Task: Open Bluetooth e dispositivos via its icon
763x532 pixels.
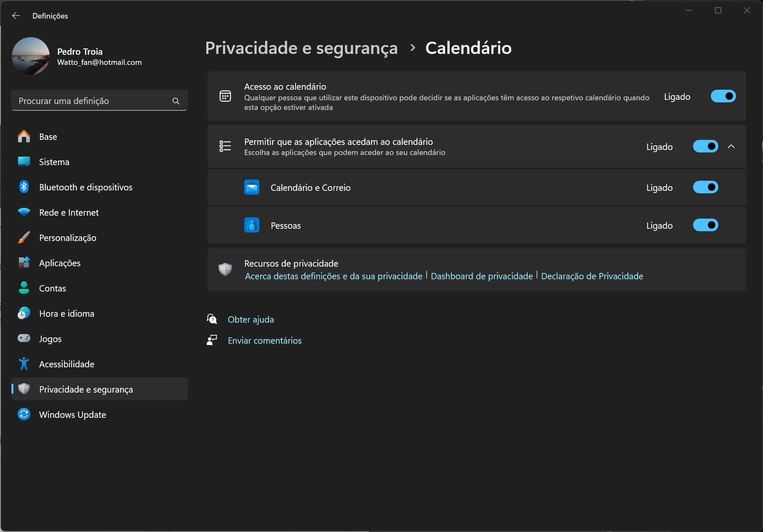Action: (24, 187)
